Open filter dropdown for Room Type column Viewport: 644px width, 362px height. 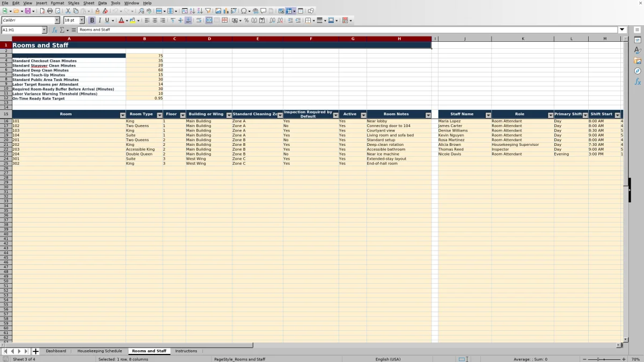coord(159,115)
